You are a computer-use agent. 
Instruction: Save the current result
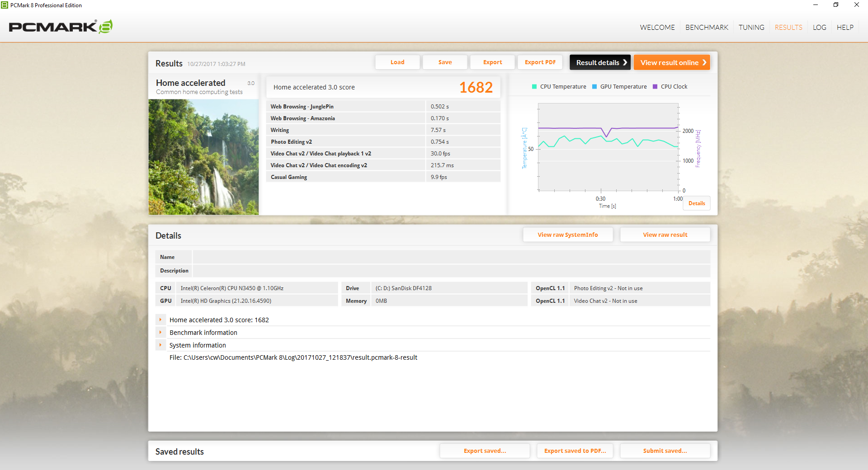445,62
